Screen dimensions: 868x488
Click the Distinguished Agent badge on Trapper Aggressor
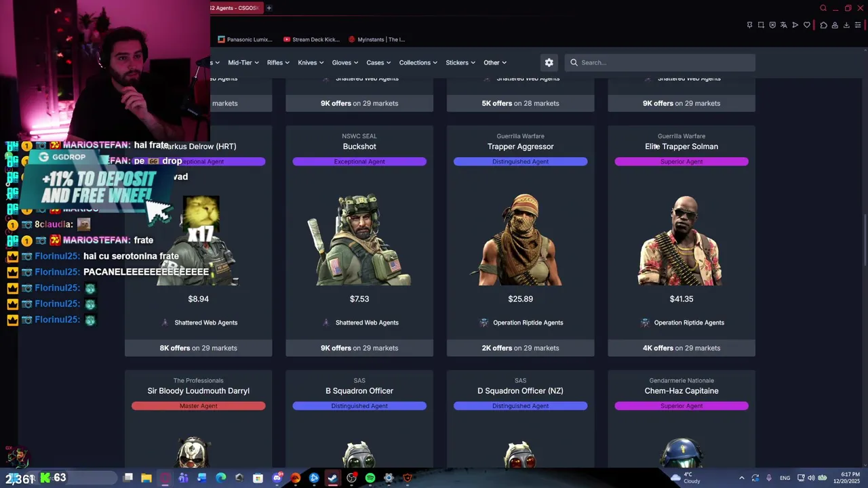(521, 161)
